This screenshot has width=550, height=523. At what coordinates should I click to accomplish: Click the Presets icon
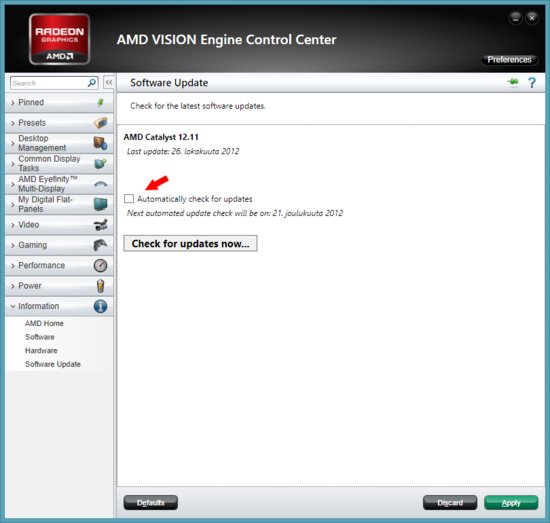tap(101, 123)
